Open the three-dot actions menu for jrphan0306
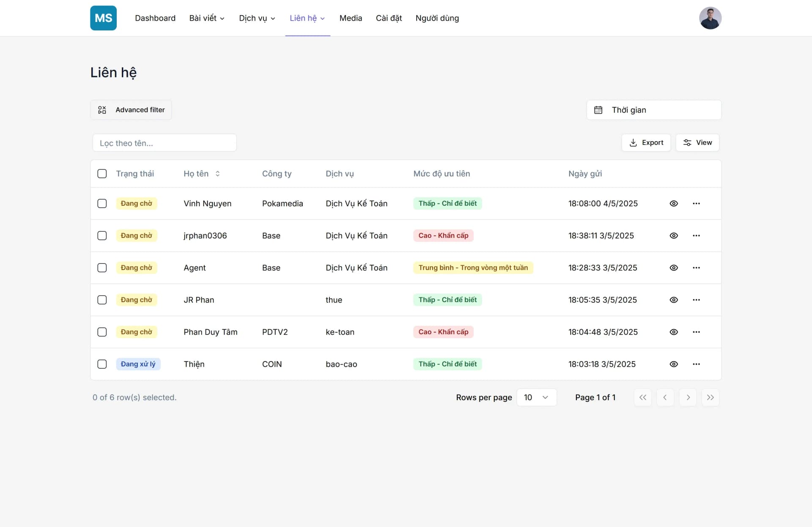812x527 pixels. pos(697,235)
